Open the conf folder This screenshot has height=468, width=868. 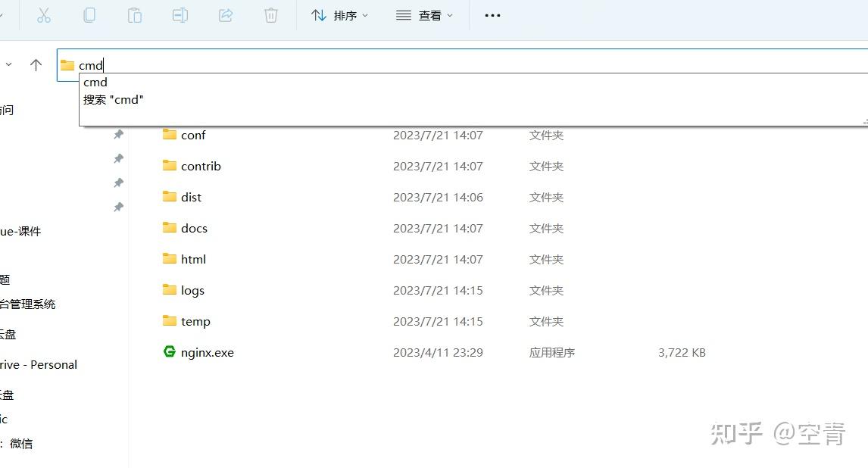(194, 135)
